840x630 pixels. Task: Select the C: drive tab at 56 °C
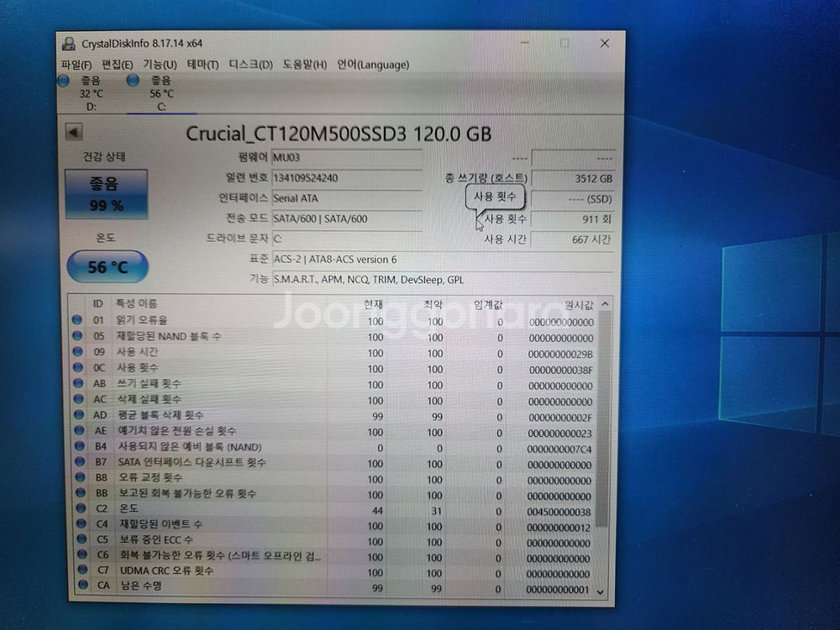click(161, 93)
